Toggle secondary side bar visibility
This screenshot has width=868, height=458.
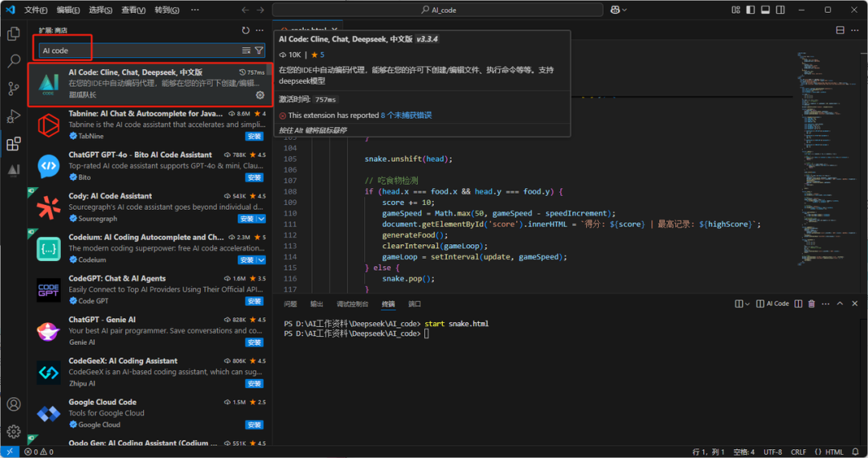780,10
